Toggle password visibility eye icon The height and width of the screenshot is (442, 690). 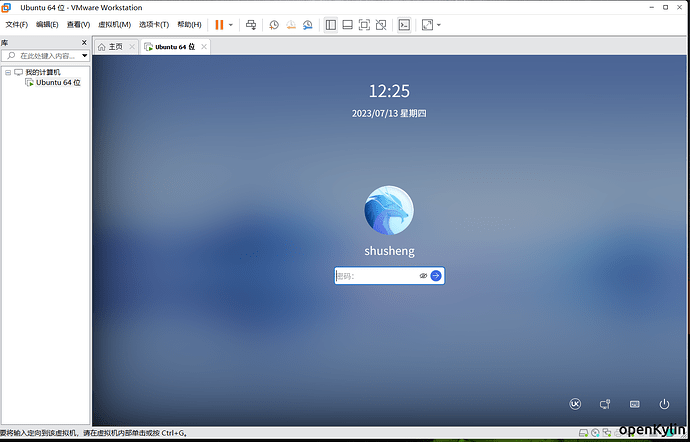tap(423, 275)
